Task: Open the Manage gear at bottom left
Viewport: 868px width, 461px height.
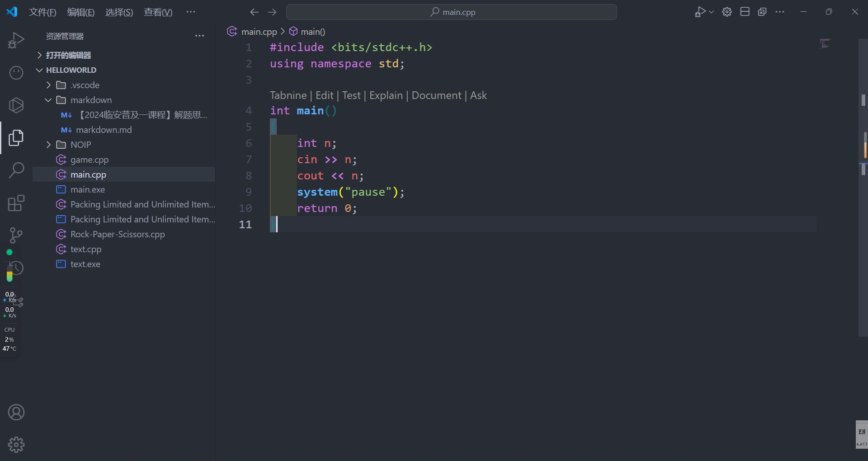Action: [16, 445]
